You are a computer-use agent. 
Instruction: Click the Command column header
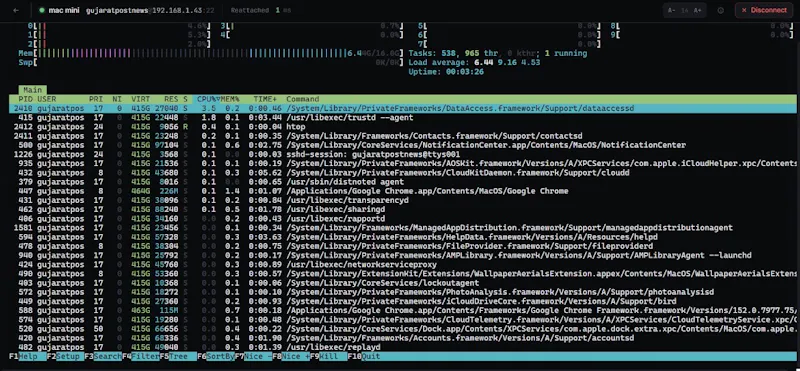303,99
